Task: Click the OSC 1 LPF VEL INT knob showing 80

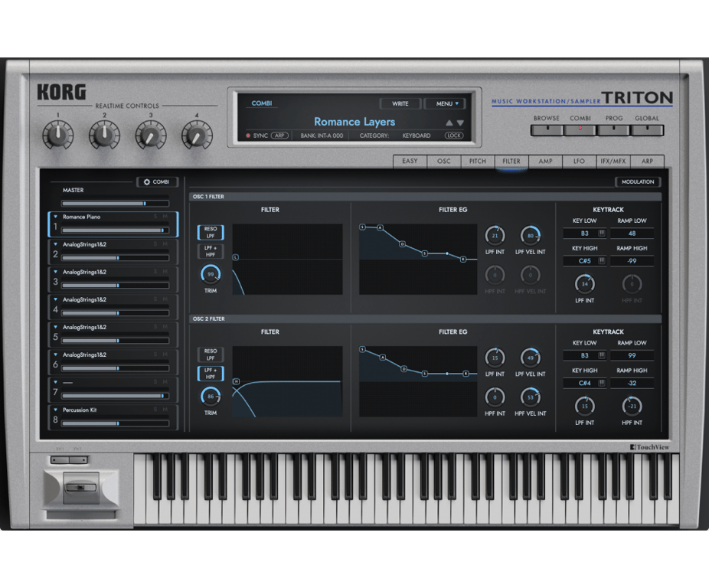Action: pos(531,235)
